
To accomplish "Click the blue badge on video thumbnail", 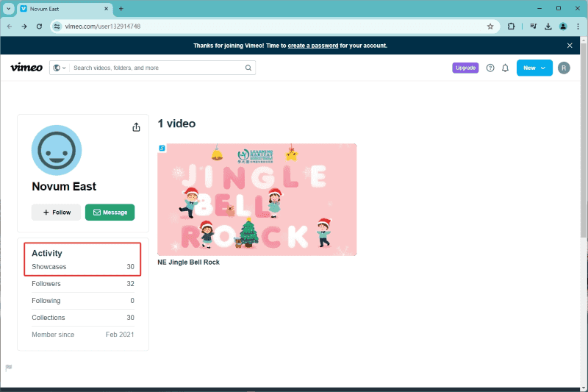I will [x=162, y=148].
